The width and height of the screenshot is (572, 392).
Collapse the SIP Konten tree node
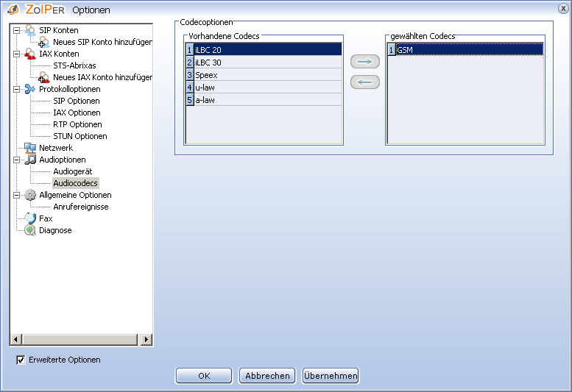16,30
